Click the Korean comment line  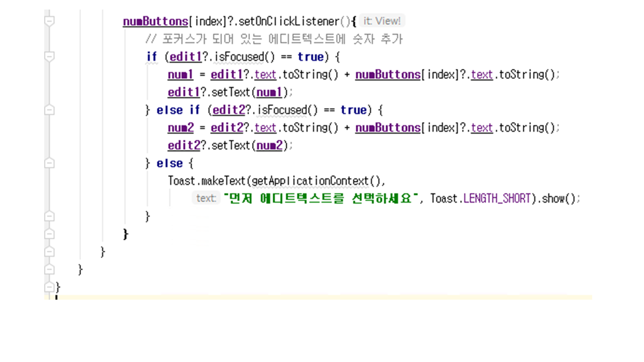coord(274,39)
